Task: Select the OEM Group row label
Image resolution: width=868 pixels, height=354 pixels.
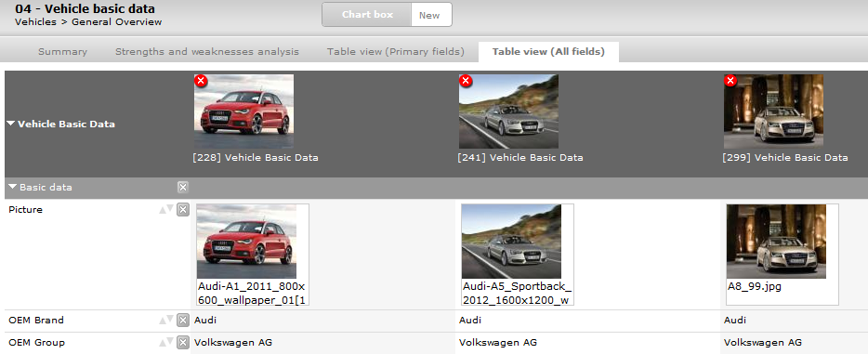Action: click(36, 343)
